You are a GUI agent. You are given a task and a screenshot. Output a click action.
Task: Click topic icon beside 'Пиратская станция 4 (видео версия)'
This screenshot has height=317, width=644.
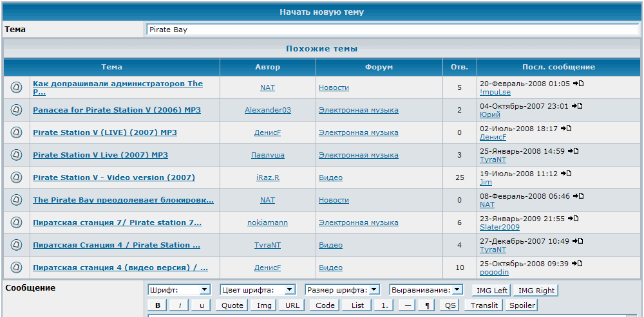pyautogui.click(x=16, y=267)
